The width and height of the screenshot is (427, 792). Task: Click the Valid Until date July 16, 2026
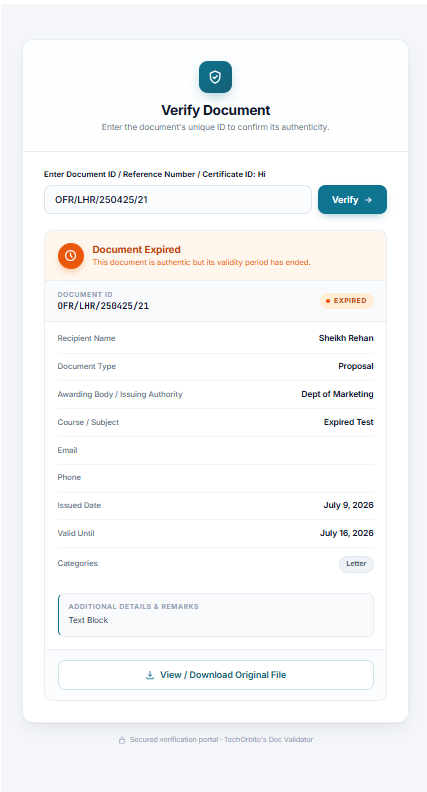point(347,533)
